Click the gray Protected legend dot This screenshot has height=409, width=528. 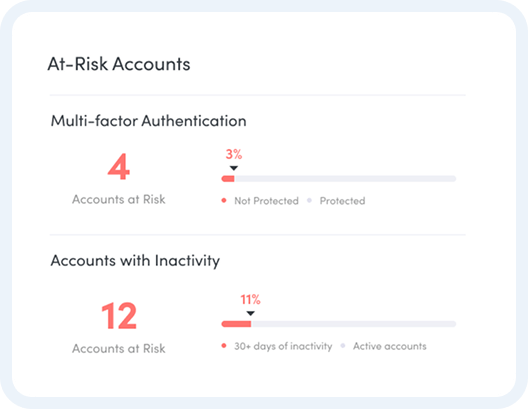pyautogui.click(x=309, y=201)
